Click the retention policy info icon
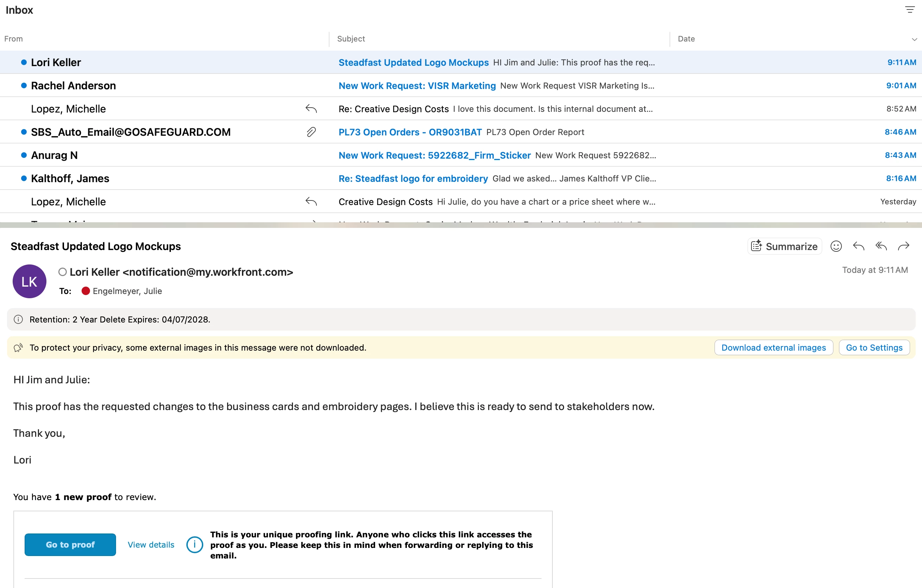Viewport: 922px width, 588px height. [18, 319]
